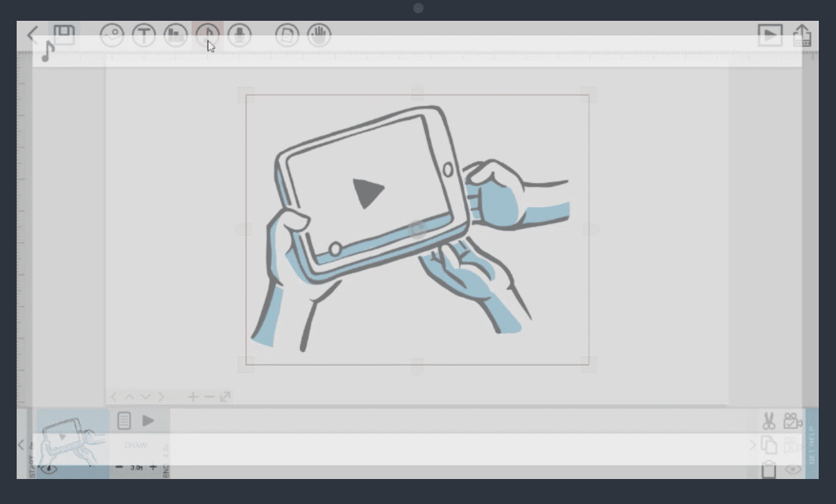This screenshot has width=836, height=504.
Task: Record a voiceover with the microphone icon
Action: coord(240,35)
